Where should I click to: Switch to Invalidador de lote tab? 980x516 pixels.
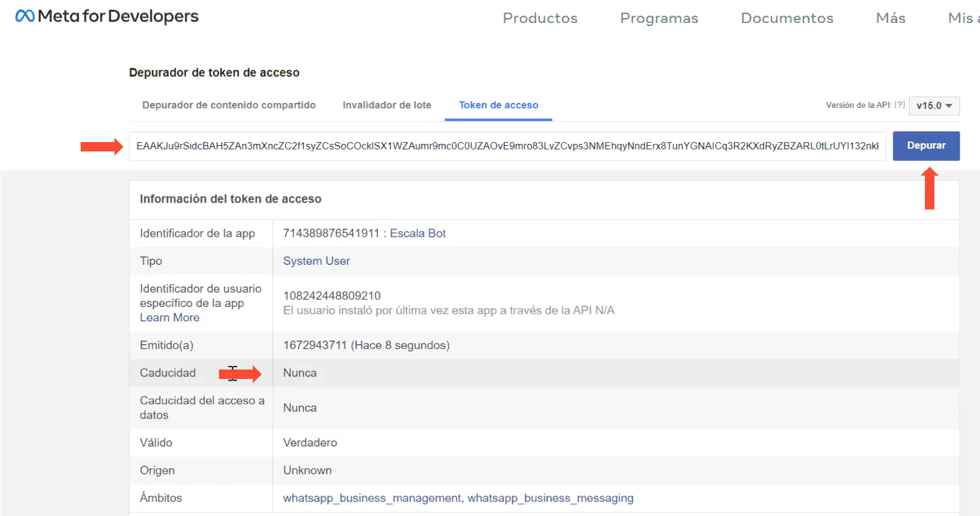pyautogui.click(x=387, y=105)
